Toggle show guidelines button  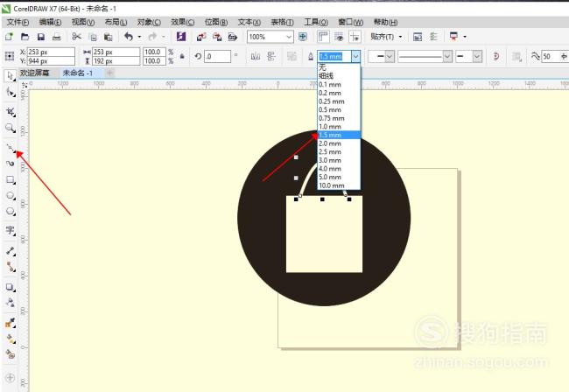(x=355, y=37)
